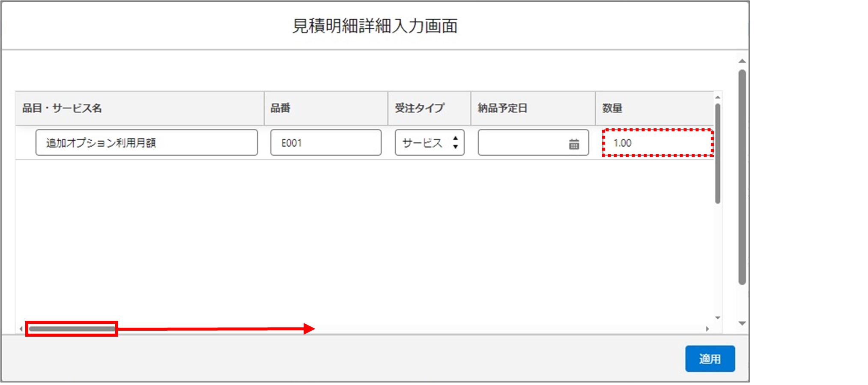The image size is (868, 385).
Task: Click the table's inner vertical scrollbar thumb
Action: [x=718, y=153]
